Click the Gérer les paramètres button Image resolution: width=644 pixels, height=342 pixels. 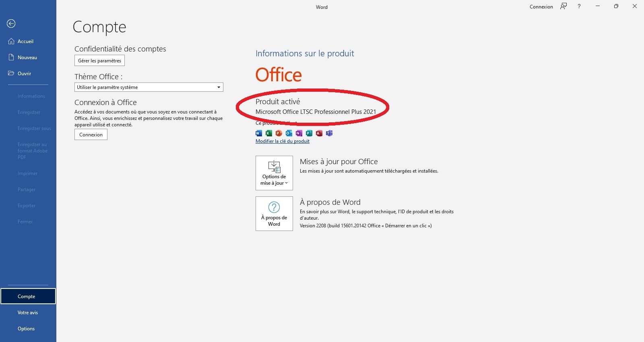tap(99, 60)
